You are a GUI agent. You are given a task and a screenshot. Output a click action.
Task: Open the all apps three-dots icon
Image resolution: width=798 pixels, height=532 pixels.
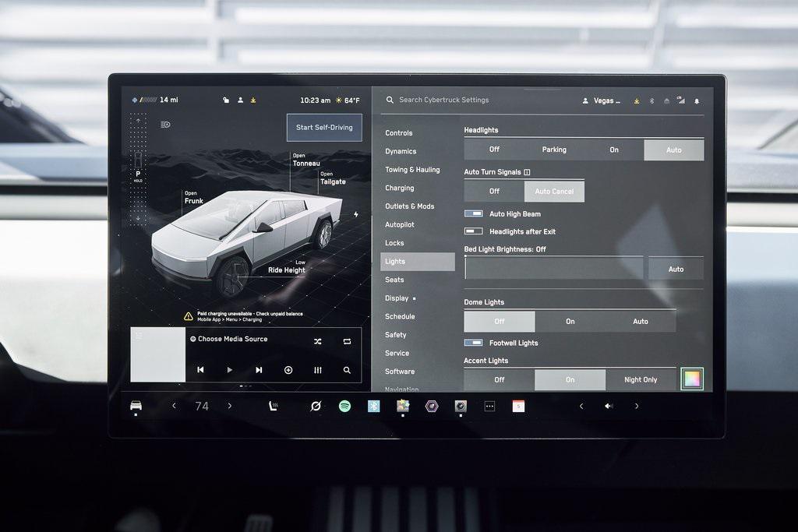tap(489, 406)
